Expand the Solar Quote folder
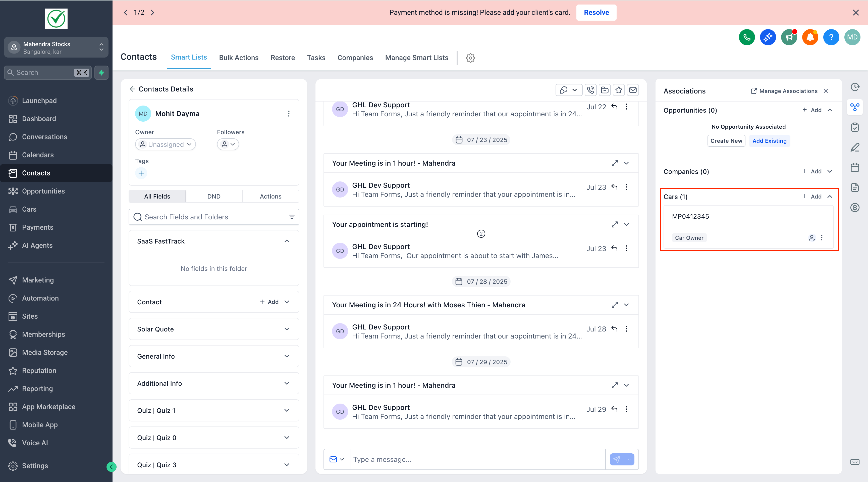This screenshot has width=868, height=482. [x=287, y=329]
